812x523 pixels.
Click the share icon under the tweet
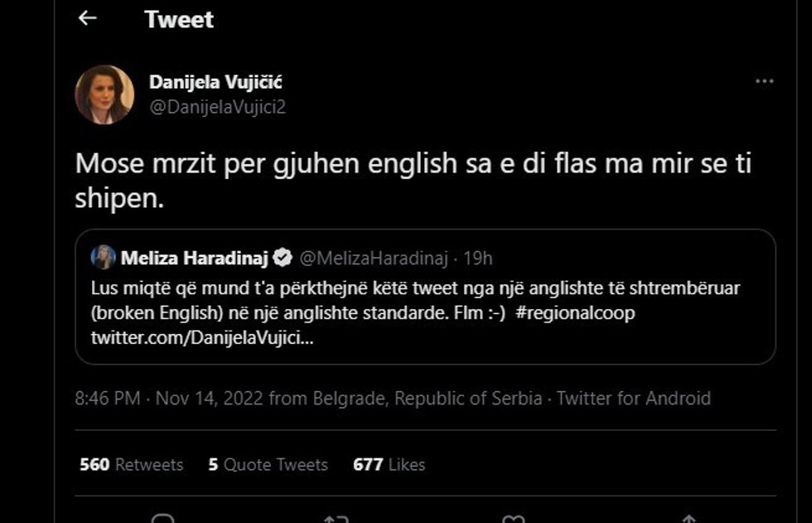688,519
